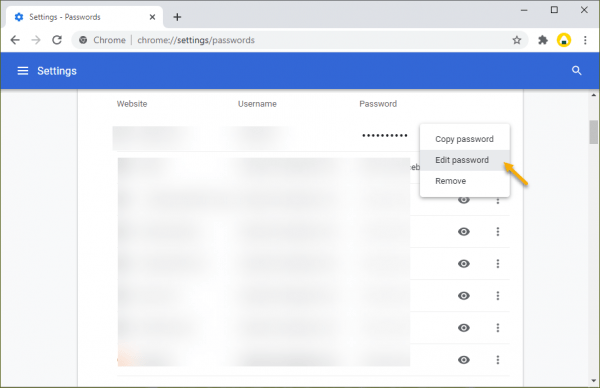Screen dimensions: 600x388
Task: Close the Settings - Passwords tab
Action: [x=152, y=17]
